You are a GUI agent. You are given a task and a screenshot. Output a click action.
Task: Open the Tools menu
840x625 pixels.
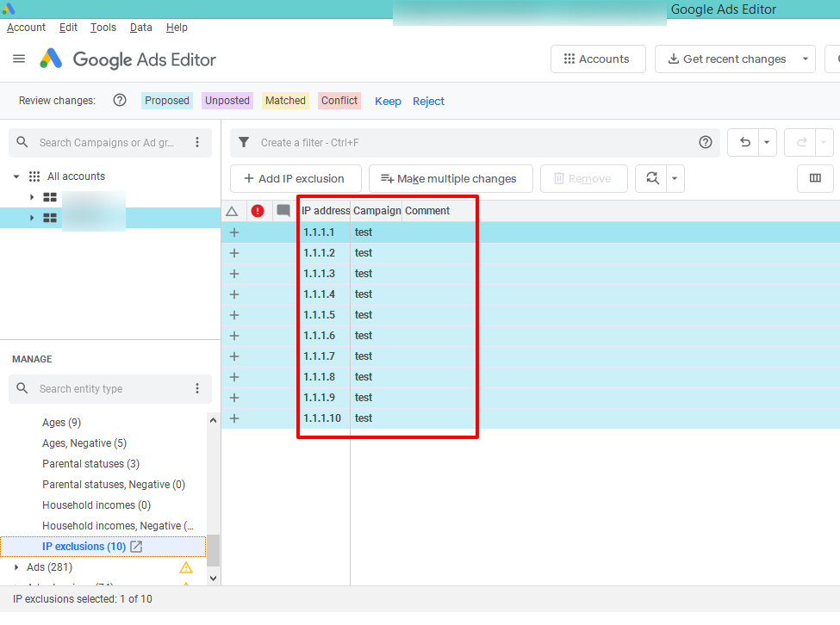103,28
